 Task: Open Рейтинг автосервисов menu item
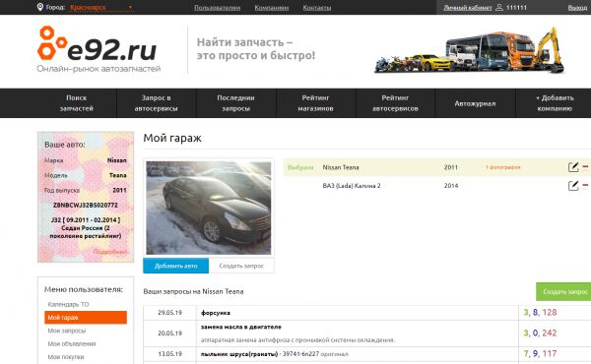pos(395,103)
